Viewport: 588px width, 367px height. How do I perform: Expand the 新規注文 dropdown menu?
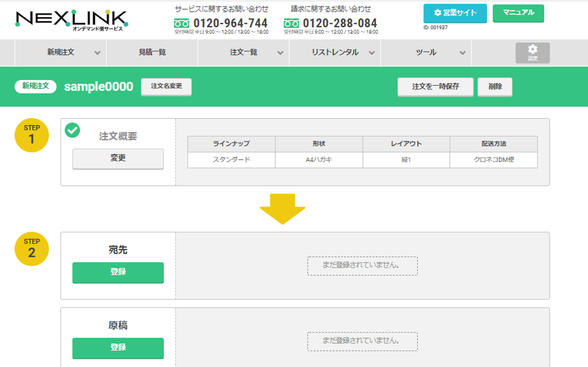coord(97,53)
